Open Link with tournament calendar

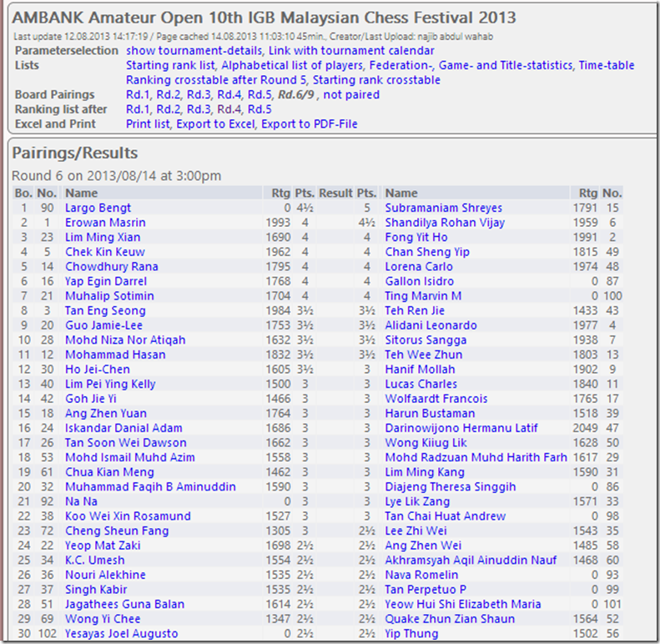351,51
